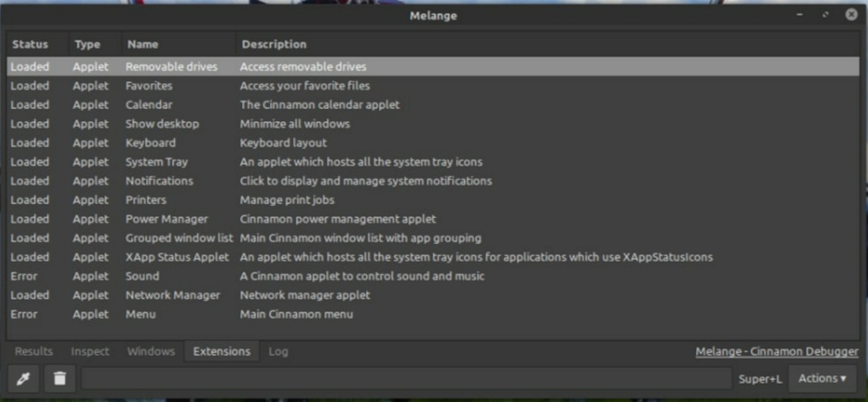This screenshot has height=402, width=868.
Task: Select the Extensions tab
Action: [222, 351]
